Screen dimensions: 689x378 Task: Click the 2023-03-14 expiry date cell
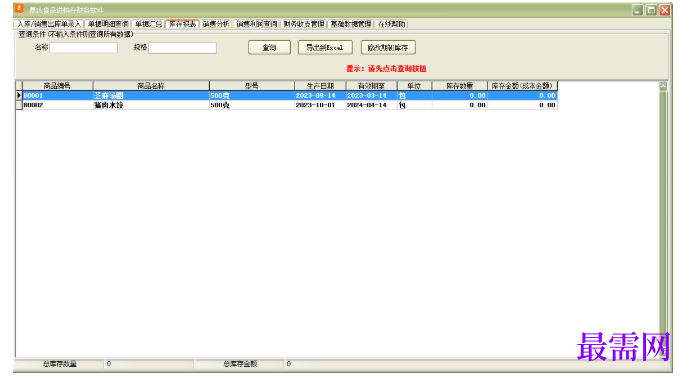[x=371, y=95]
